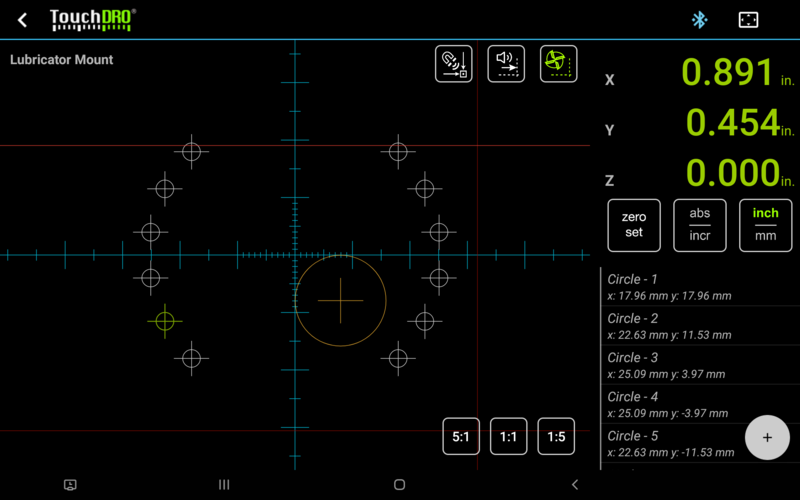
Task: Tap the Lubricator Mount title
Action: [x=61, y=60]
